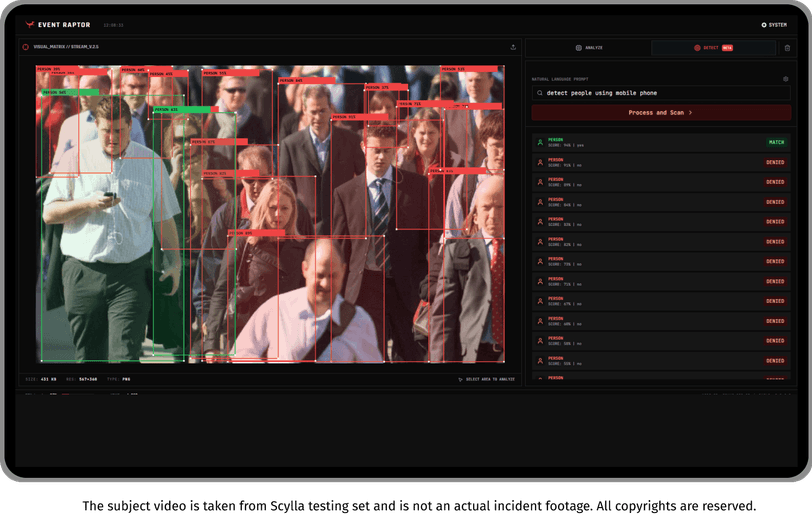Click the magnifier icon in prompt field
Screen dimensions: 812x519
(x=540, y=93)
